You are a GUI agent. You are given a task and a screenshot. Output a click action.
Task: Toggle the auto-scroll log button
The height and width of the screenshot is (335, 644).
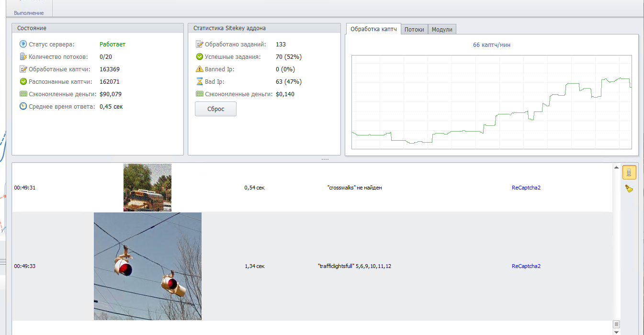click(x=629, y=172)
